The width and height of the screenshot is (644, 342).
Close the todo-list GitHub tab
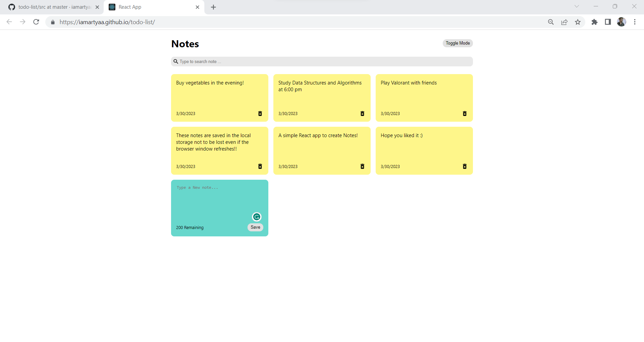(x=97, y=7)
